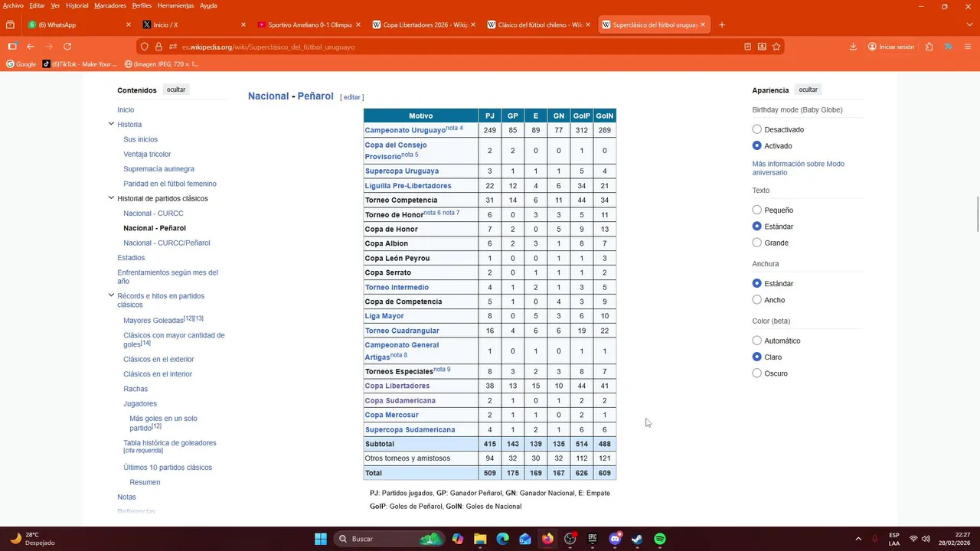This screenshot has width=980, height=551.
Task: Click the address bar URL field
Action: (459, 47)
